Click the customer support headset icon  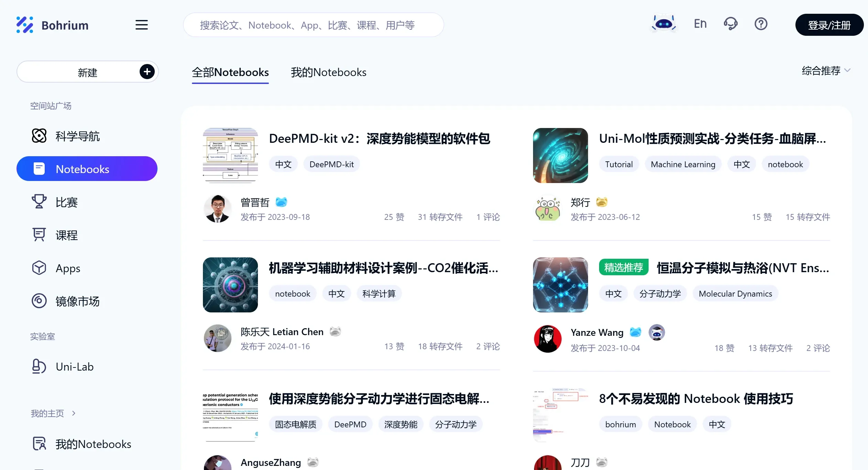tap(730, 23)
